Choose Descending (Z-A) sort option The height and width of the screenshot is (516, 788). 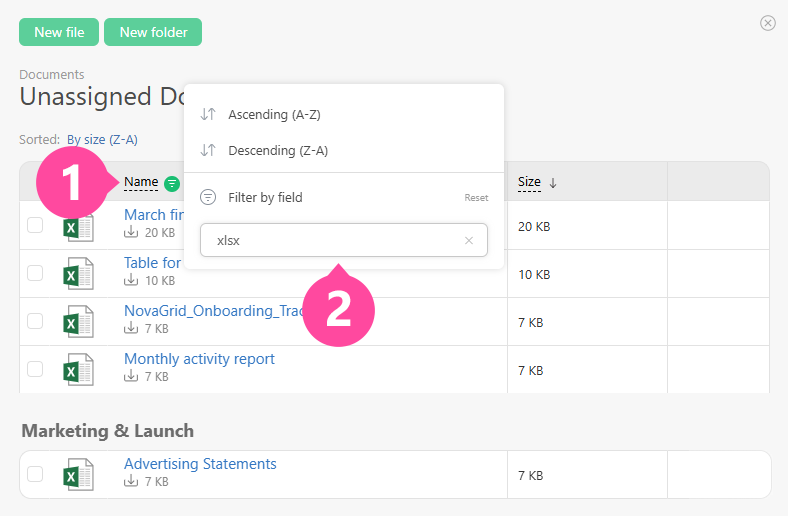click(278, 151)
